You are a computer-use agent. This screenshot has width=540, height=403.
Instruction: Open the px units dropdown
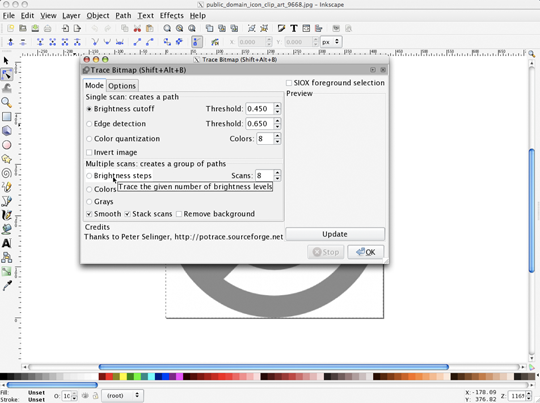coord(331,42)
